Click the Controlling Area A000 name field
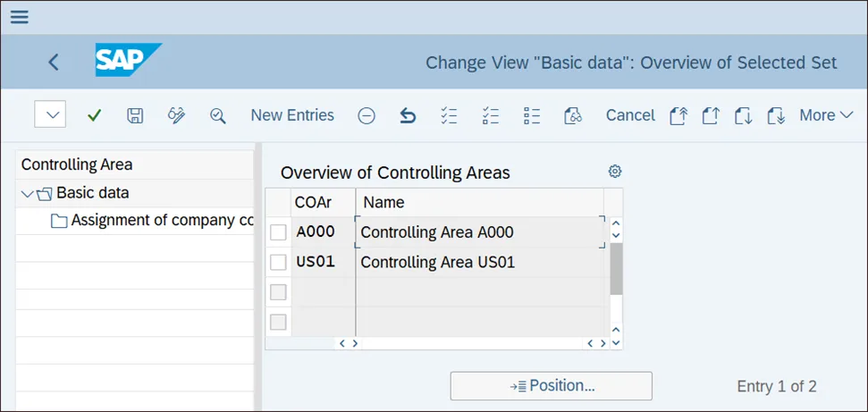Screen dimensions: 868x412 coord(479,232)
